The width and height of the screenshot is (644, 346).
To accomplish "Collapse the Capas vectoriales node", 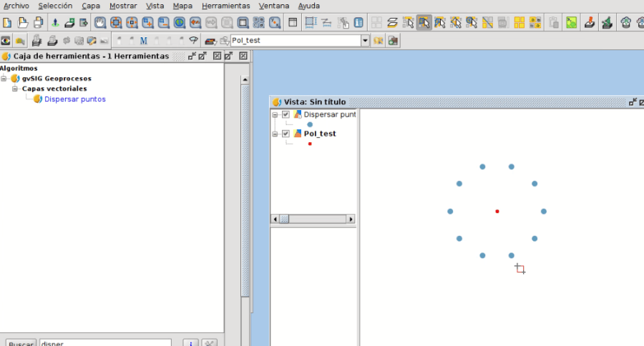I will coord(14,89).
